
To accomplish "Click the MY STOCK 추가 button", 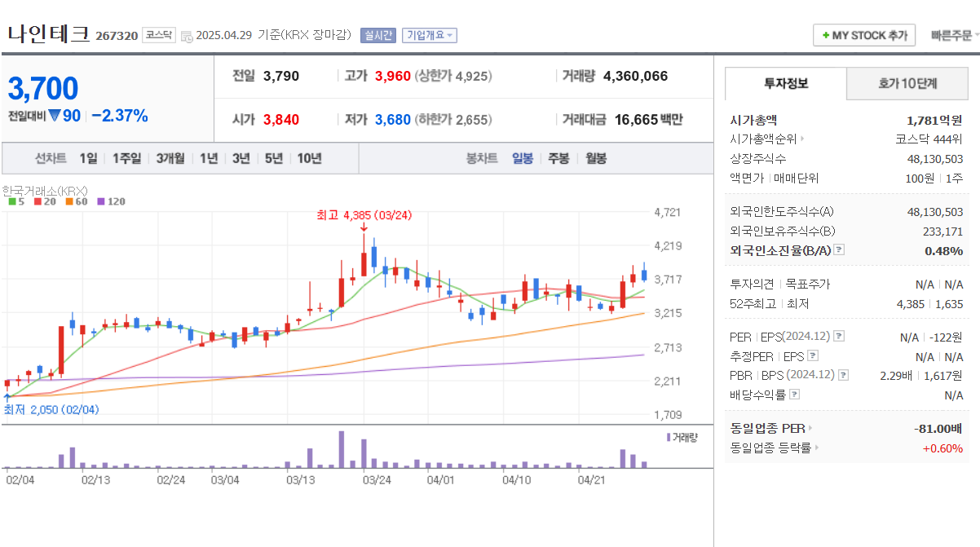I will pos(863,35).
